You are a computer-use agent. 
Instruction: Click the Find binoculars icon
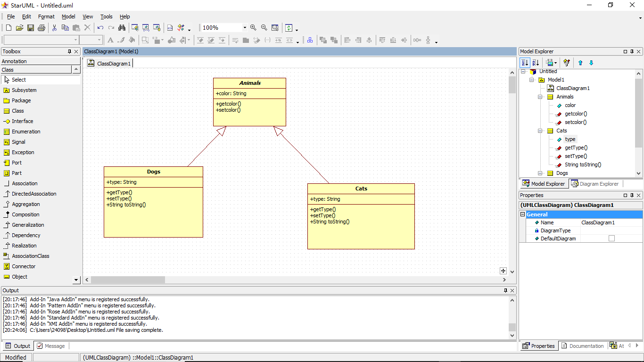pyautogui.click(x=122, y=28)
